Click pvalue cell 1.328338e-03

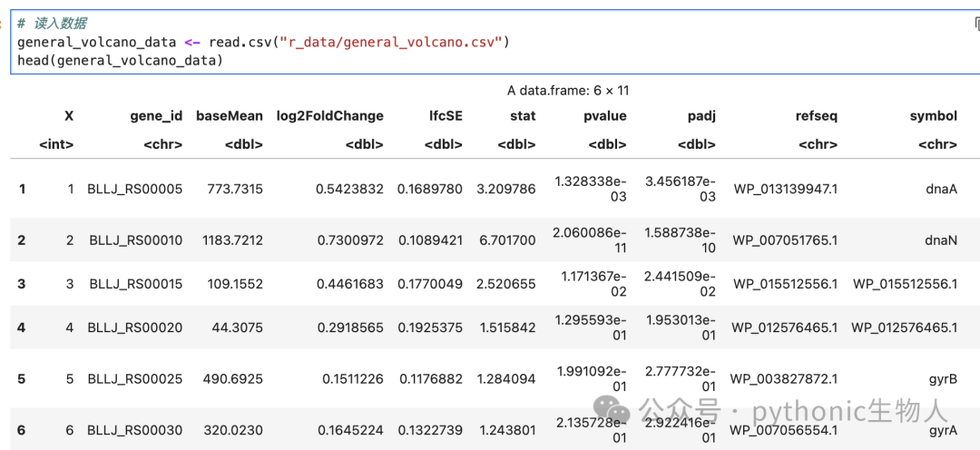click(x=590, y=189)
